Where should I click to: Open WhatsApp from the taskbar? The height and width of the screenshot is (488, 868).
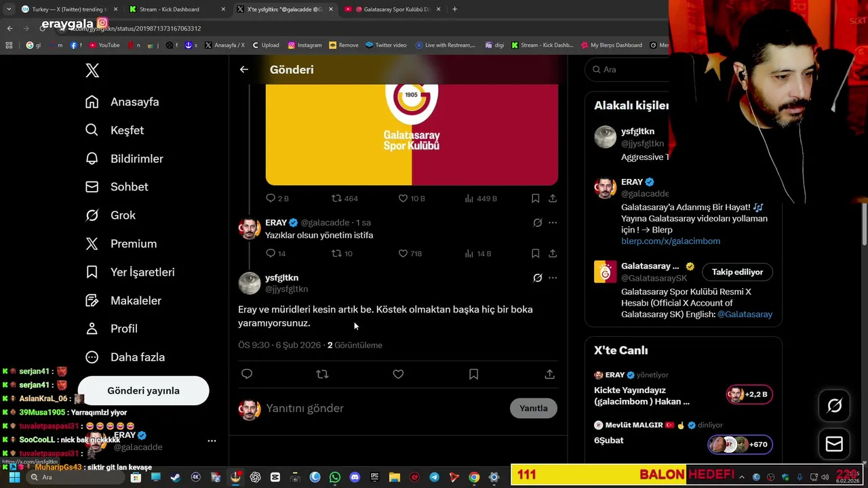[x=335, y=478]
